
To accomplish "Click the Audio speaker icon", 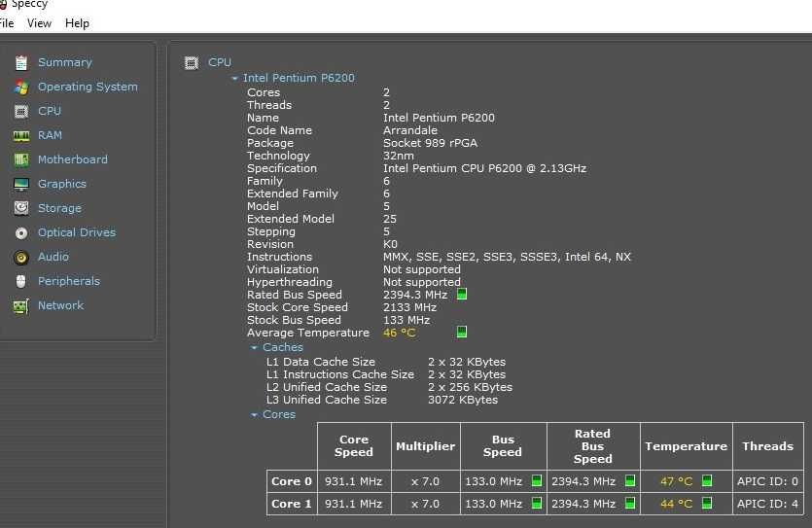I will click(x=21, y=258).
